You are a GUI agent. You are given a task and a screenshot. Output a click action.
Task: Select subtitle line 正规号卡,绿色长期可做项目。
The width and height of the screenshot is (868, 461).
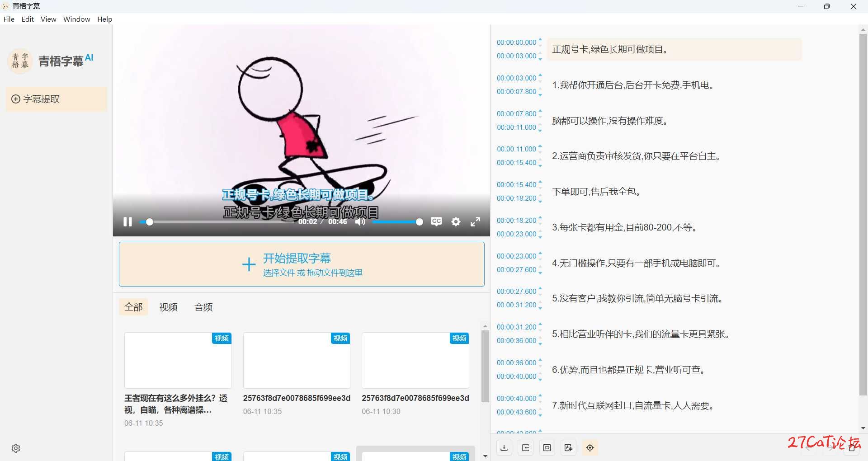click(x=674, y=49)
